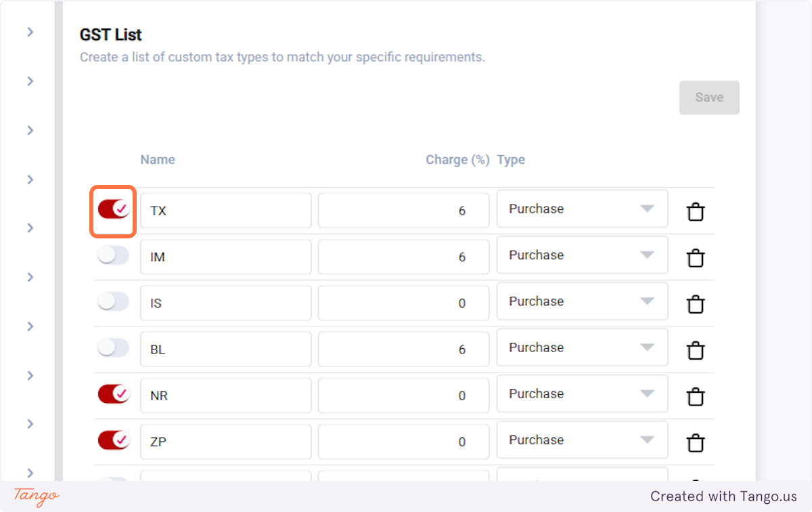Enable the BL tax toggle

(113, 348)
